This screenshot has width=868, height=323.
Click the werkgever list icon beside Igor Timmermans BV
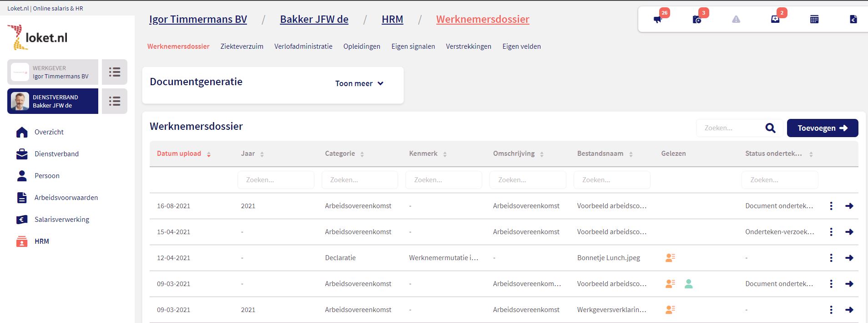pyautogui.click(x=115, y=72)
